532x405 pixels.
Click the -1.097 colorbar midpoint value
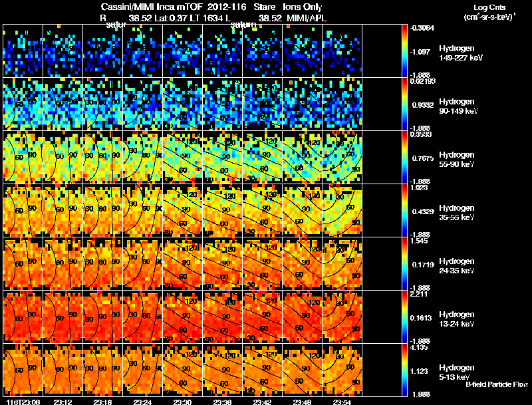point(420,52)
